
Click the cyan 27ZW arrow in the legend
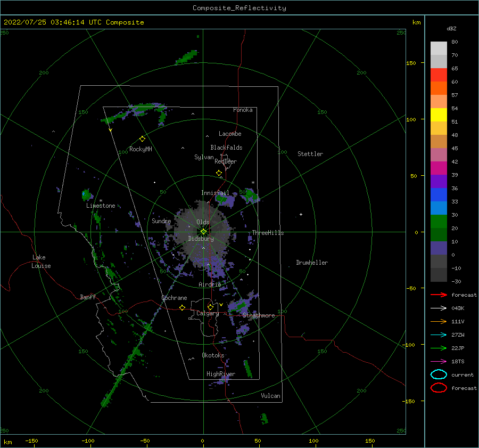click(439, 335)
